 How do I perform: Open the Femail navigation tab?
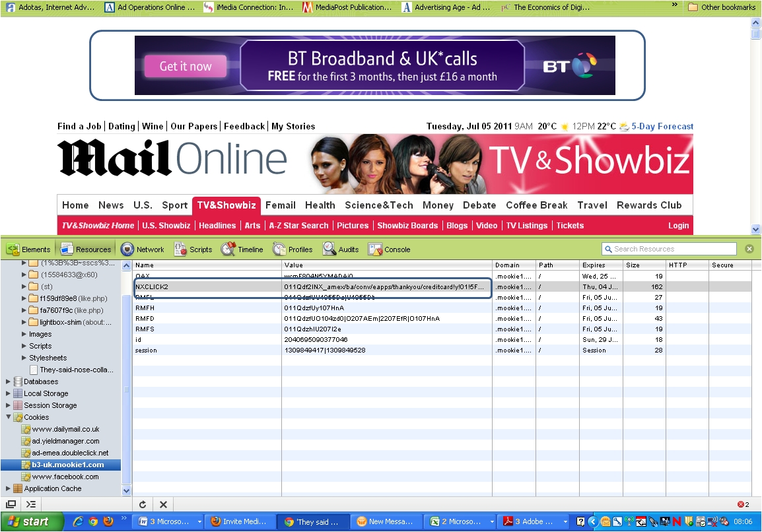tap(280, 205)
